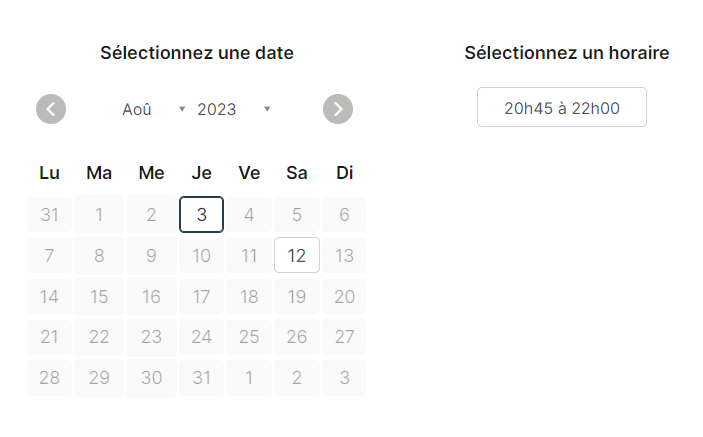Select Thursday 3 in the calendar

[x=201, y=215]
